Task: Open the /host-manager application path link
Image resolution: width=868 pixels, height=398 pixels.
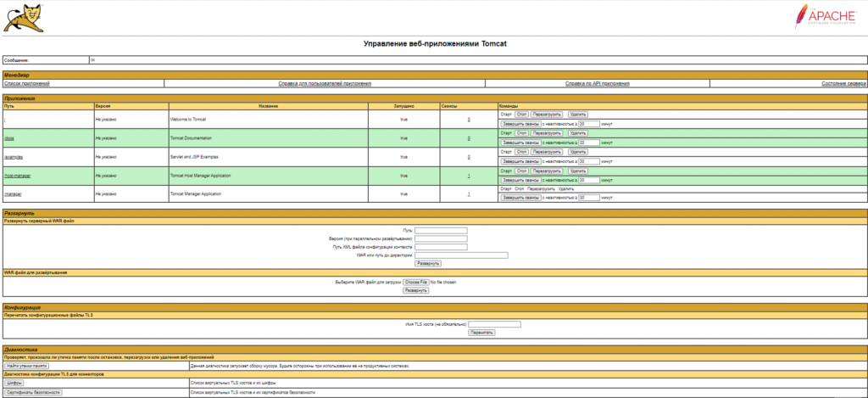Action: click(x=17, y=176)
